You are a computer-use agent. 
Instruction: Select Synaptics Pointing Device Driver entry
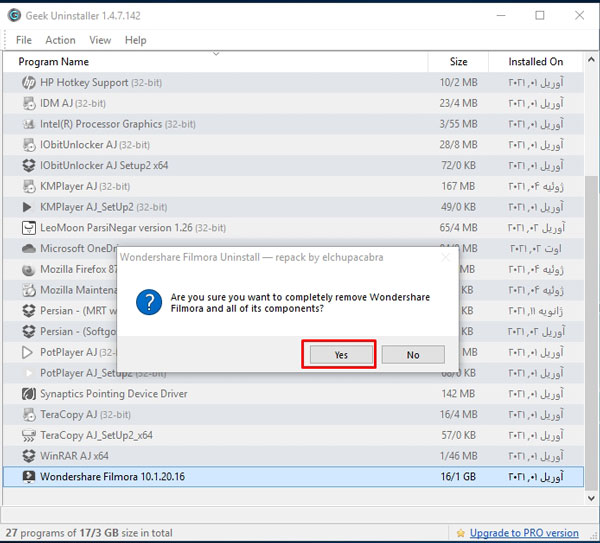click(x=293, y=394)
